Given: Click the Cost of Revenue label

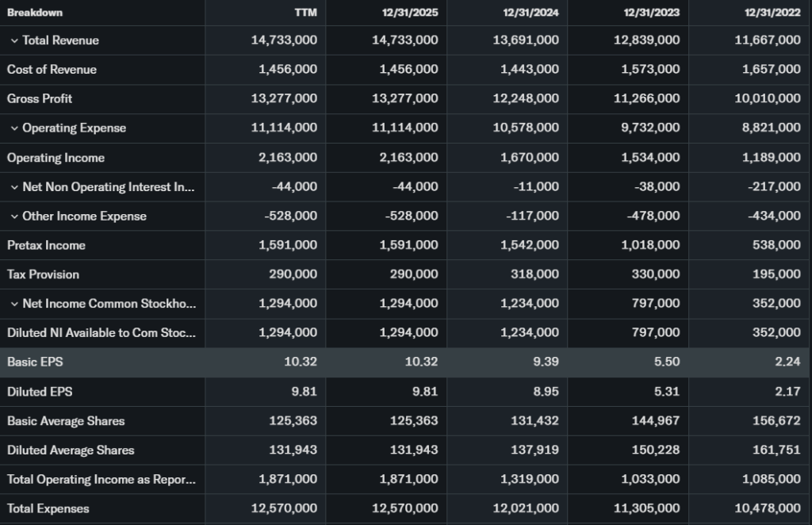Looking at the screenshot, I should coord(52,70).
